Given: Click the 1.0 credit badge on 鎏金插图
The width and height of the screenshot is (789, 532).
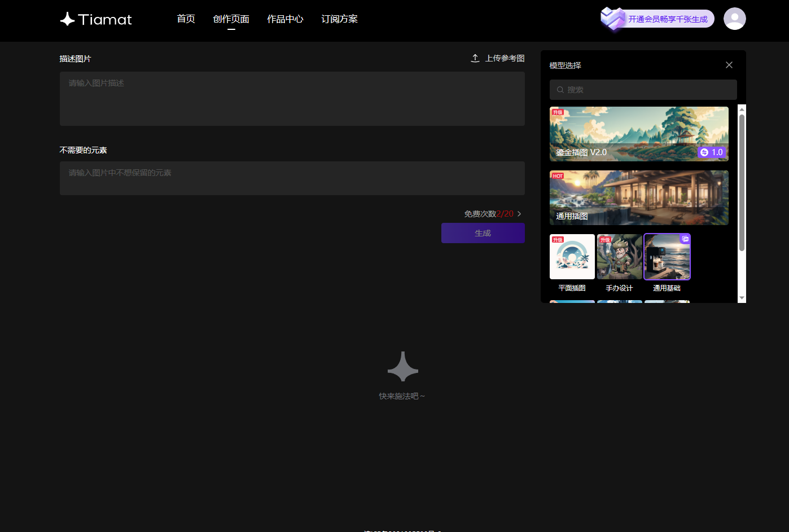Looking at the screenshot, I should tap(711, 152).
